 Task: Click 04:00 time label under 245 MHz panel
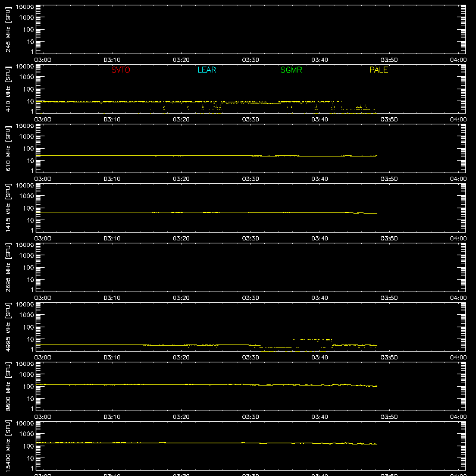[458, 60]
